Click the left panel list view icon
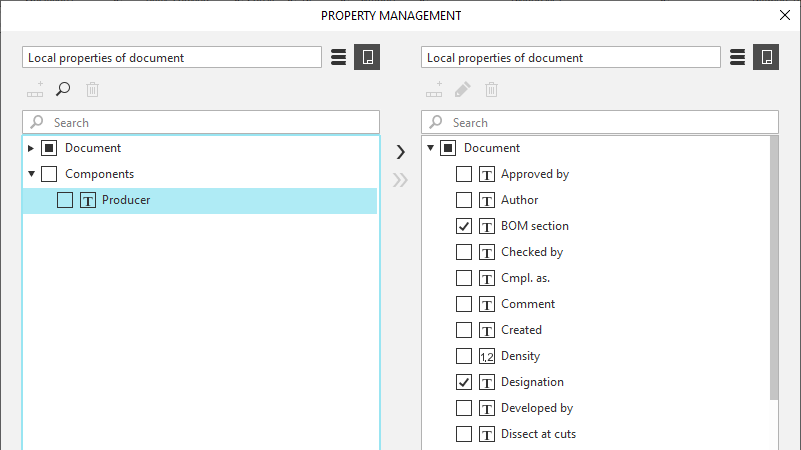The height and width of the screenshot is (450, 801). (338, 57)
